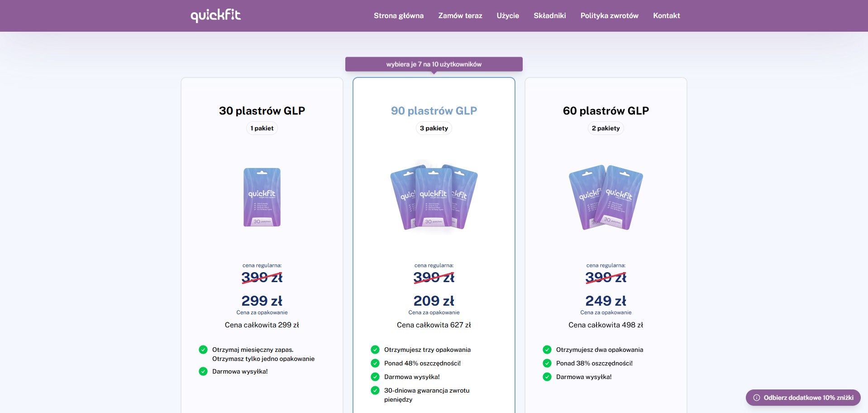The width and height of the screenshot is (868, 413).
Task: Click checkmark beside Darmowa wysyłka in 90 plastrów card
Action: click(x=375, y=377)
